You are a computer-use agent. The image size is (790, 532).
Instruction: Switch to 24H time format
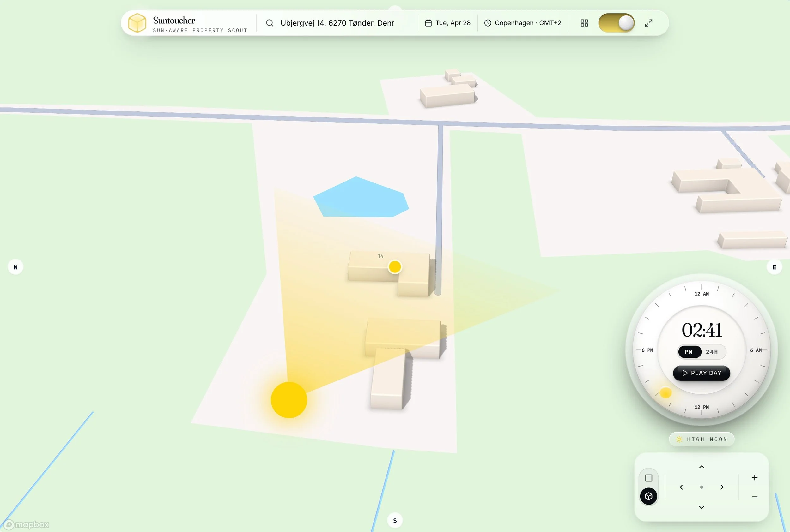click(x=712, y=352)
